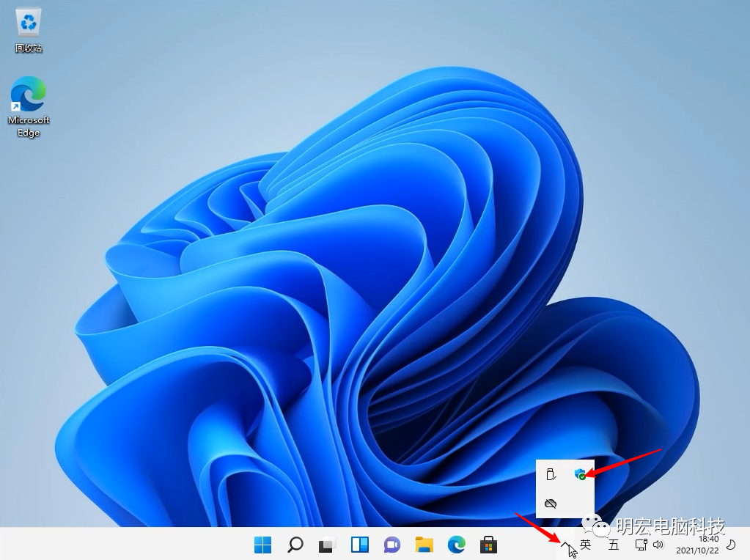Open the OneDrive cloud tray icon
This screenshot has width=750, height=560.
[551, 503]
